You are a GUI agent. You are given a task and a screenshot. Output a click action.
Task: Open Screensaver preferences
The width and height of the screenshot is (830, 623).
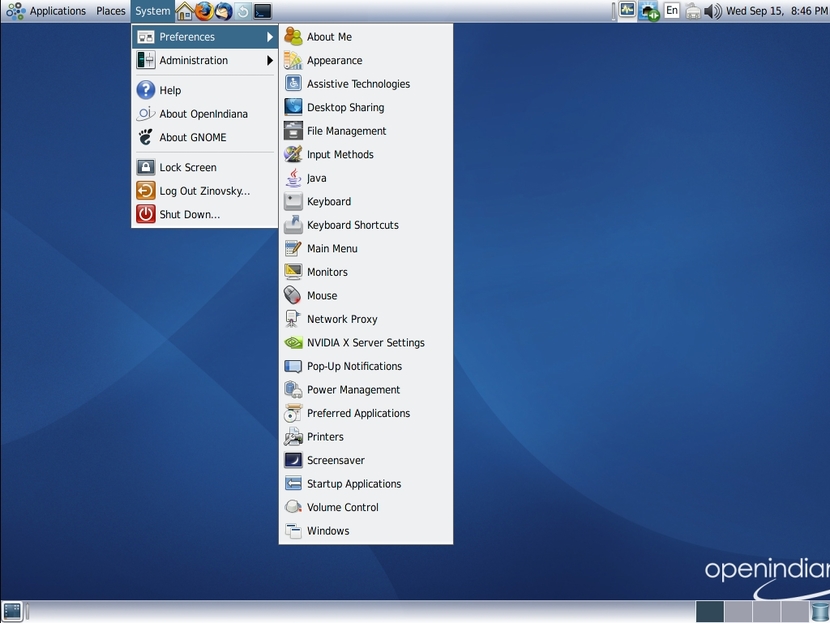[x=366, y=461]
